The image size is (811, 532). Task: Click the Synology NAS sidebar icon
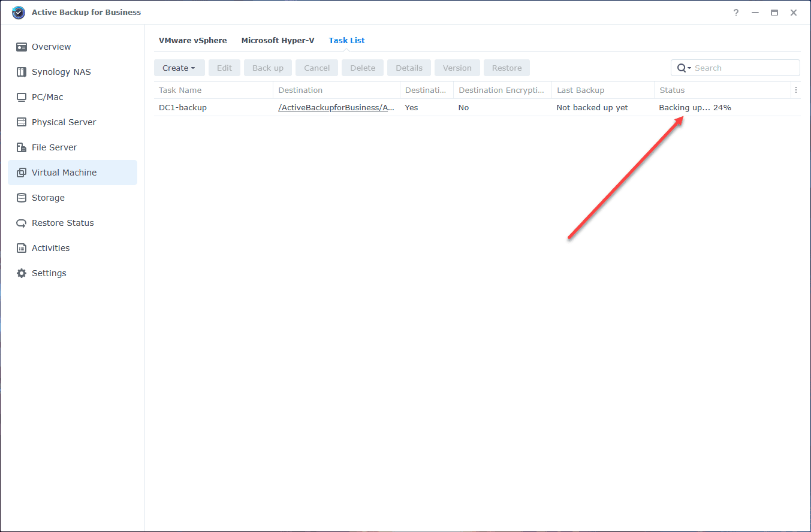coord(22,72)
